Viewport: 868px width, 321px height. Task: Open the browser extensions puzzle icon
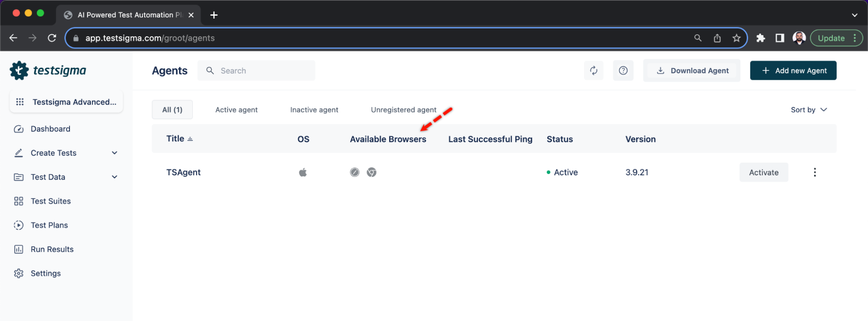point(760,38)
